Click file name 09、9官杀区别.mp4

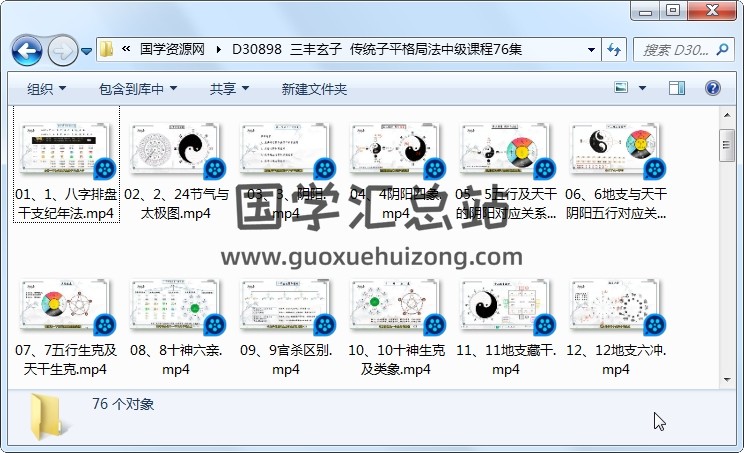tap(286, 360)
